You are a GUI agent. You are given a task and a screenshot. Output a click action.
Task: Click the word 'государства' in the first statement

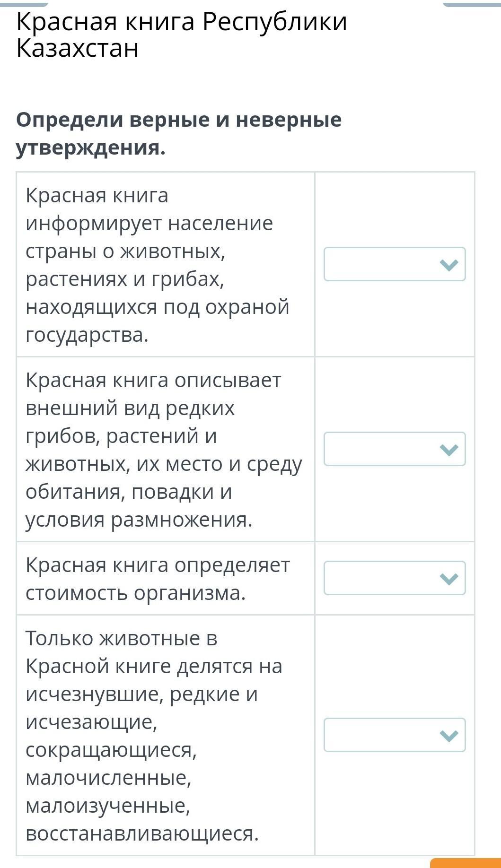click(x=87, y=335)
